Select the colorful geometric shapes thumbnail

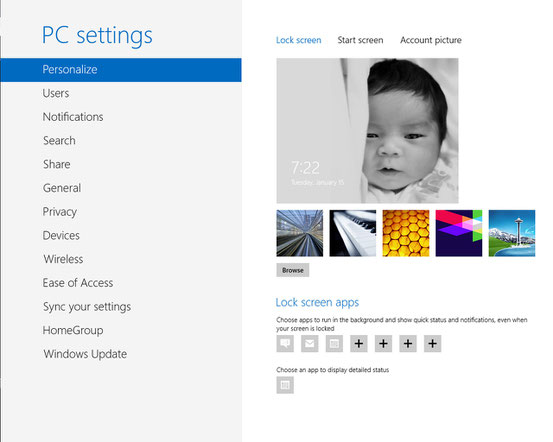[459, 233]
